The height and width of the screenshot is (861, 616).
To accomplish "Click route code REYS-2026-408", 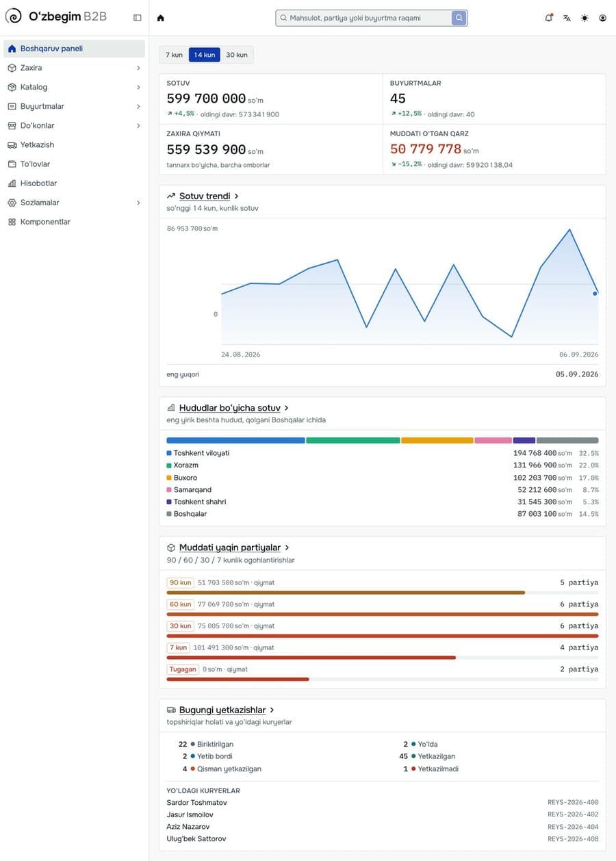I will click(x=573, y=839).
